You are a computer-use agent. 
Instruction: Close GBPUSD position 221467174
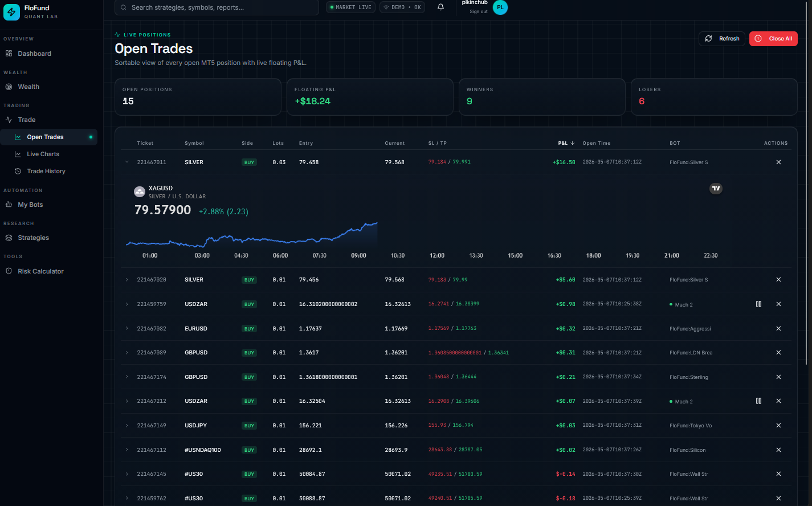point(778,377)
